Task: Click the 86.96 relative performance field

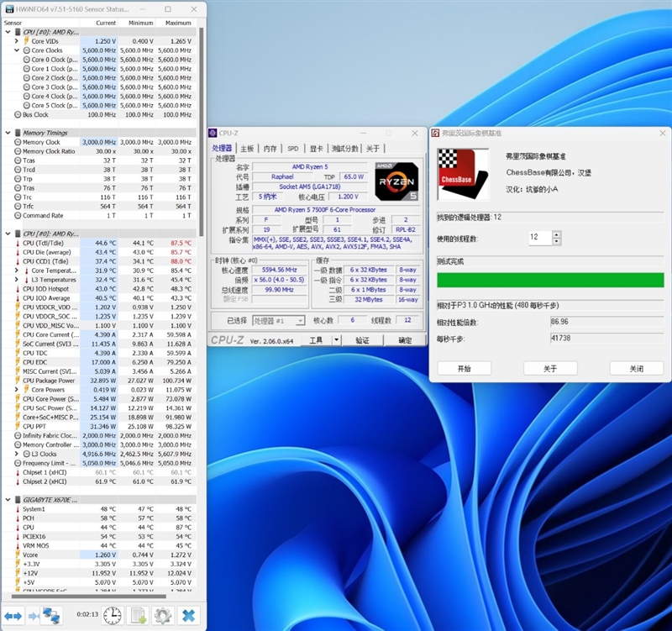Action: (x=606, y=322)
